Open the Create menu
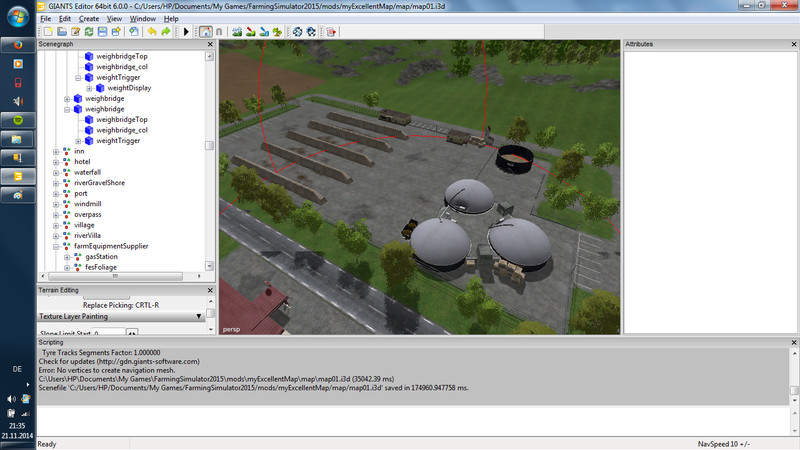 point(89,18)
